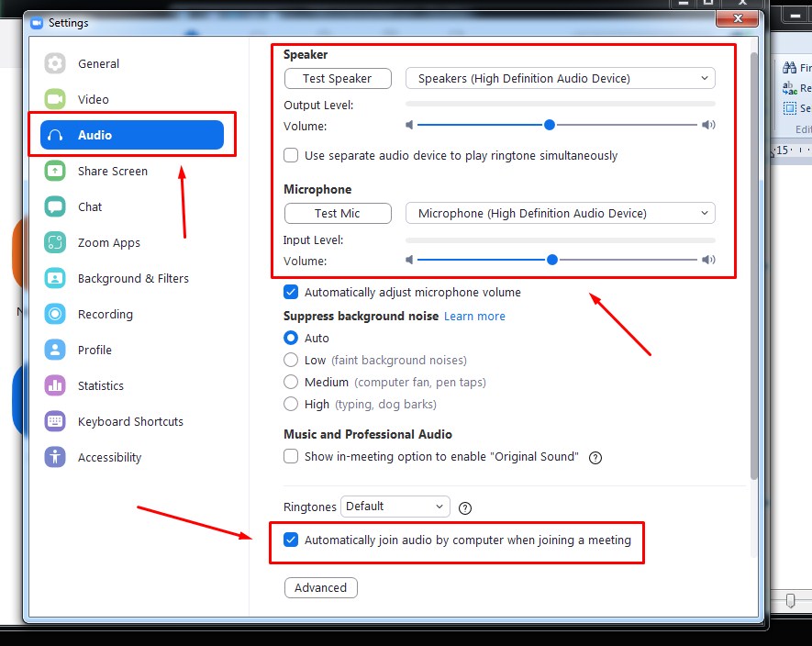Open the Ringtones Default dropdown

tap(395, 507)
